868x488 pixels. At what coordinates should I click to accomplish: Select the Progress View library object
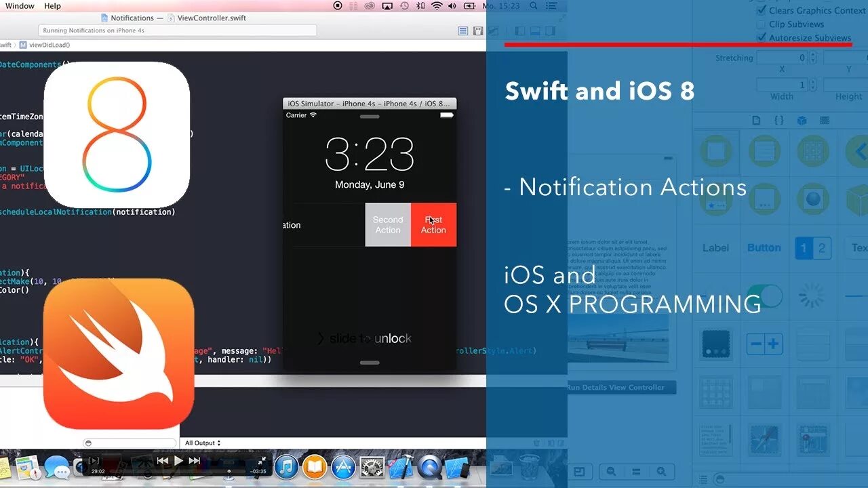pos(856,296)
